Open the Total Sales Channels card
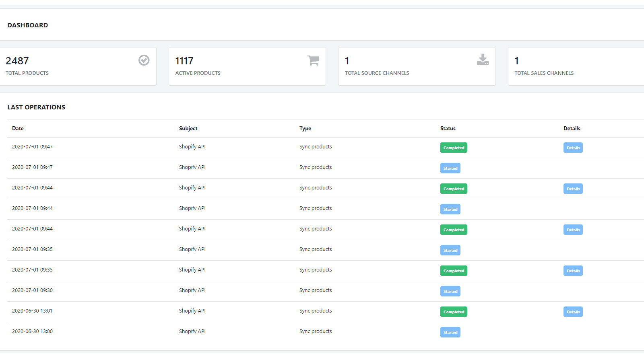 tap(576, 66)
